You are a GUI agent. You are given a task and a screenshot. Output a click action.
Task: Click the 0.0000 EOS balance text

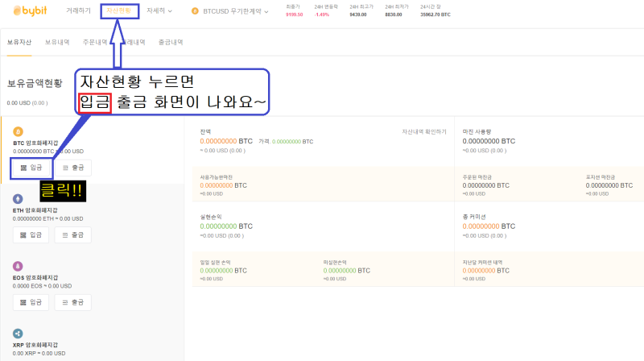42,286
